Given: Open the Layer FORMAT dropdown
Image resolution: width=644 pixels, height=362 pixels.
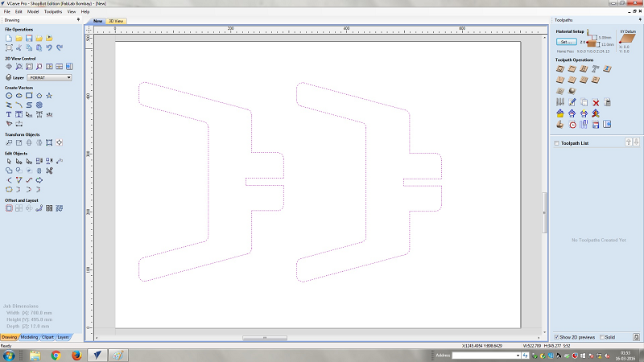Looking at the screenshot, I should coord(49,77).
